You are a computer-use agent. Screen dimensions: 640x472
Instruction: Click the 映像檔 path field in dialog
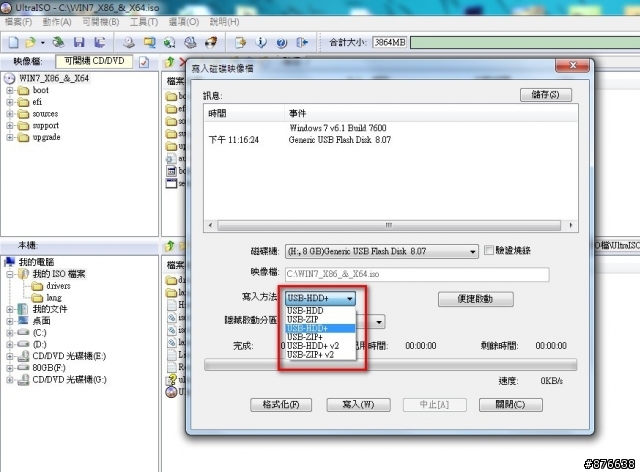417,274
